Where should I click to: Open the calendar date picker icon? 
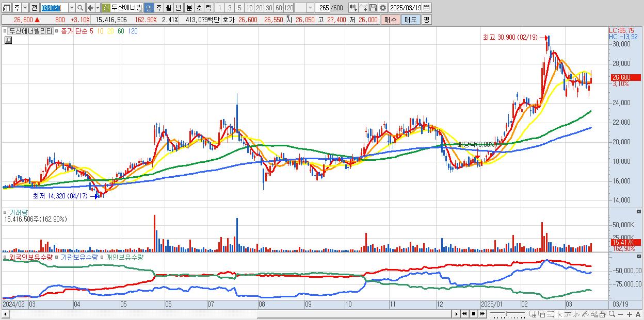[x=427, y=8]
